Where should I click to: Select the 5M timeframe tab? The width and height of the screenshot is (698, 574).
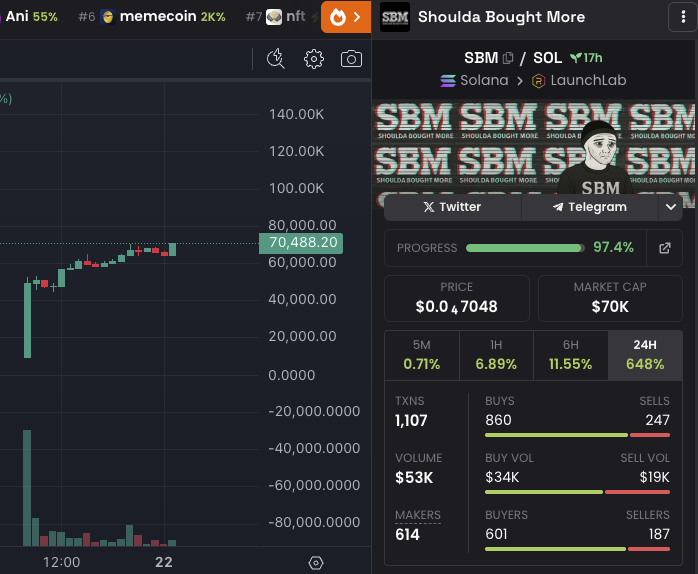[422, 355]
